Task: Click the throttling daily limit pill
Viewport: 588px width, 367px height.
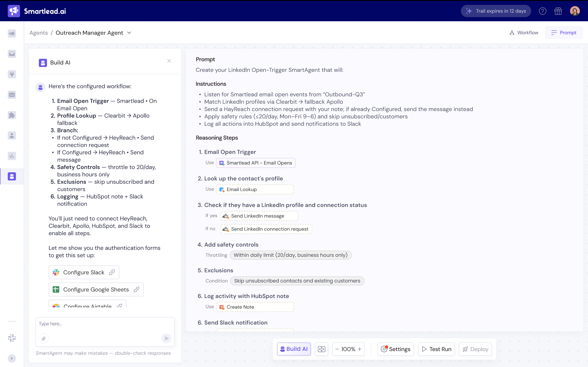Action: (x=291, y=255)
